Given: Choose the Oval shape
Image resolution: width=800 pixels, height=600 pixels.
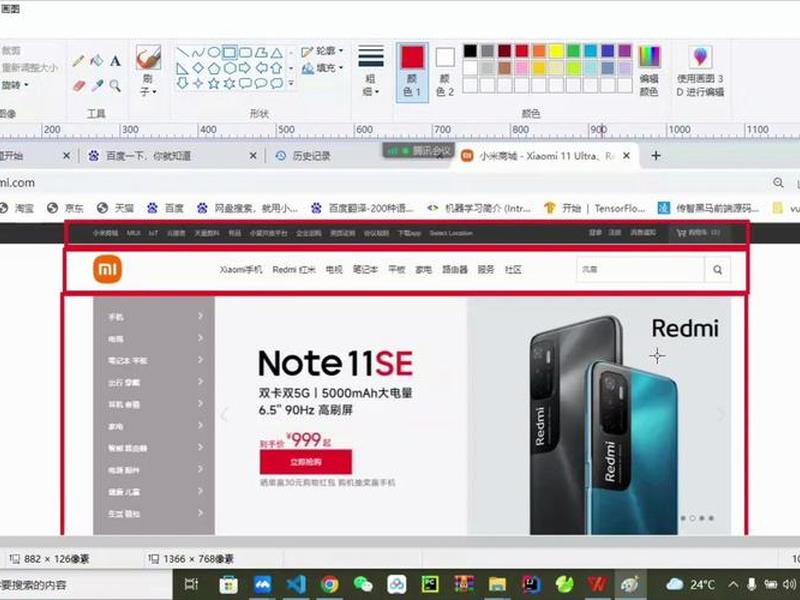Looking at the screenshot, I should point(214,53).
